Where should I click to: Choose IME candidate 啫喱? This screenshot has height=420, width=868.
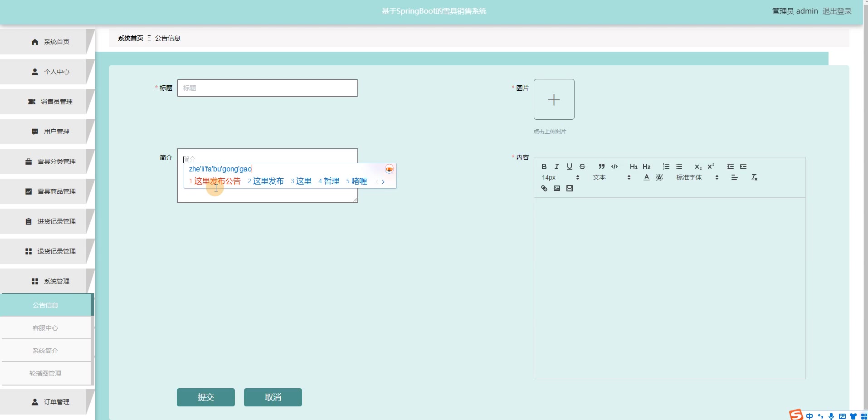click(356, 181)
